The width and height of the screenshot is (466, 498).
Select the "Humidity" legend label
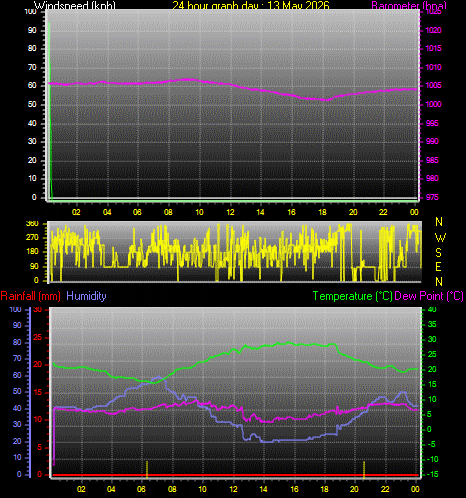pyautogui.click(x=86, y=296)
